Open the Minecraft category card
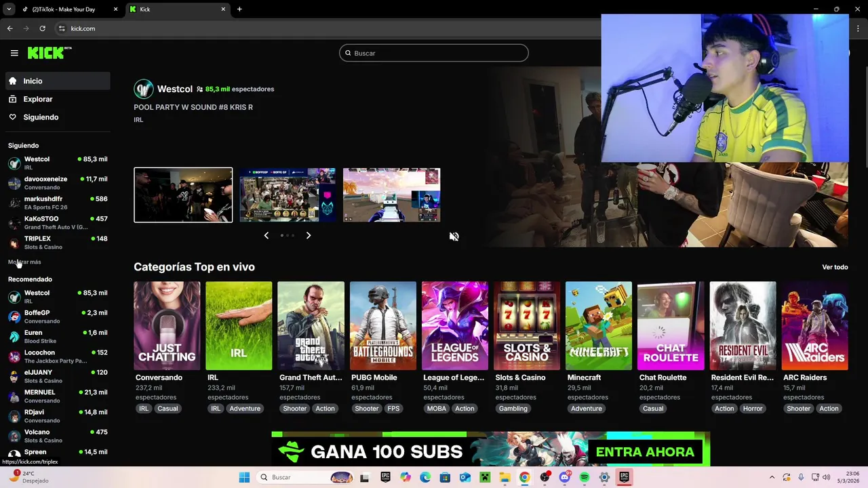This screenshot has width=868, height=488. tap(599, 326)
